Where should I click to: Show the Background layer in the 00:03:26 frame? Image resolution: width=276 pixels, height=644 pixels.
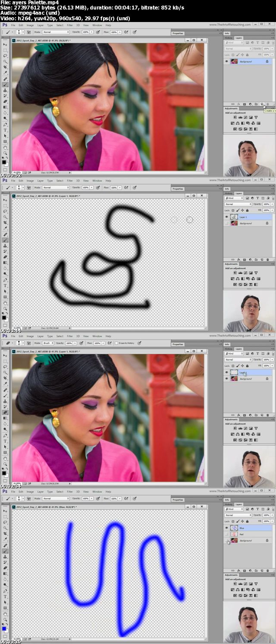226,540
